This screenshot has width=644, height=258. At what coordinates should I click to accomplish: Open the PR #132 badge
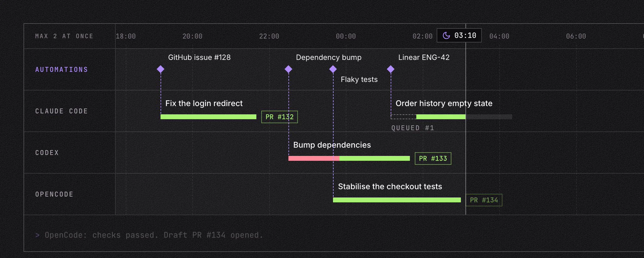[x=280, y=117]
